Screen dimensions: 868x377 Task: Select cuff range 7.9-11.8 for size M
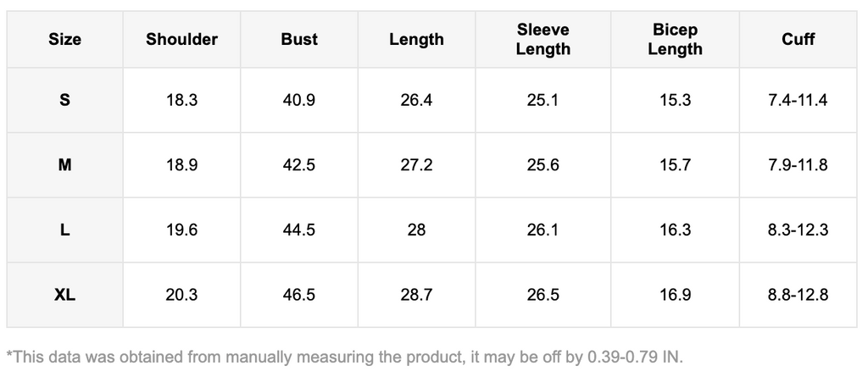(798, 165)
